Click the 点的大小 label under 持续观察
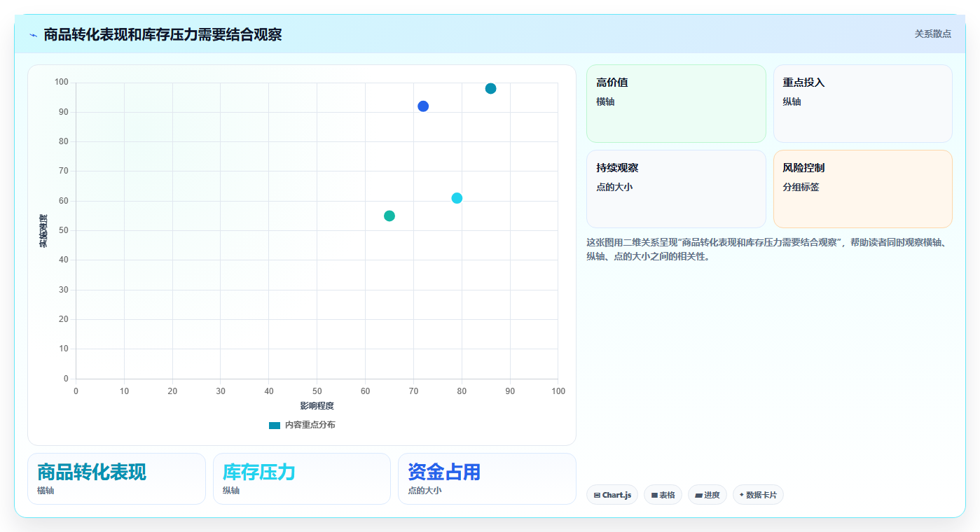 point(614,188)
